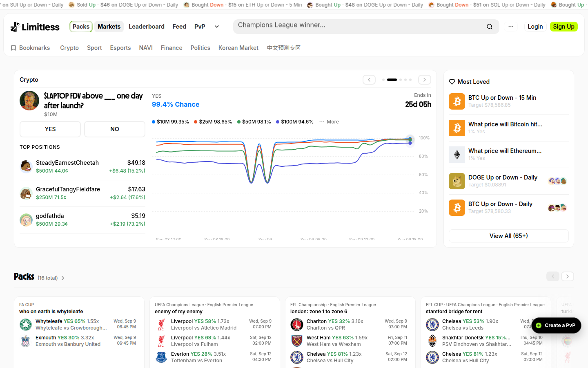Click Exmouth team crest
This screenshot has width=588, height=368.
(x=26, y=341)
